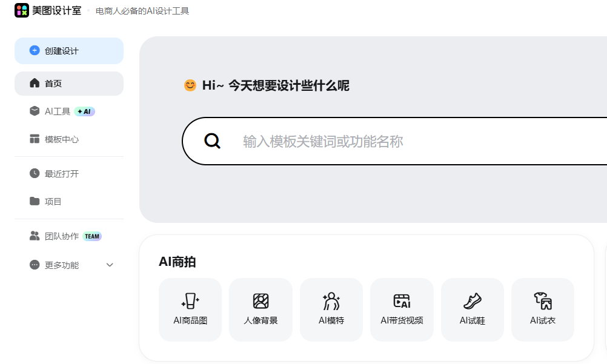
Task: Open the AI带货视频 tool
Action: tap(402, 309)
